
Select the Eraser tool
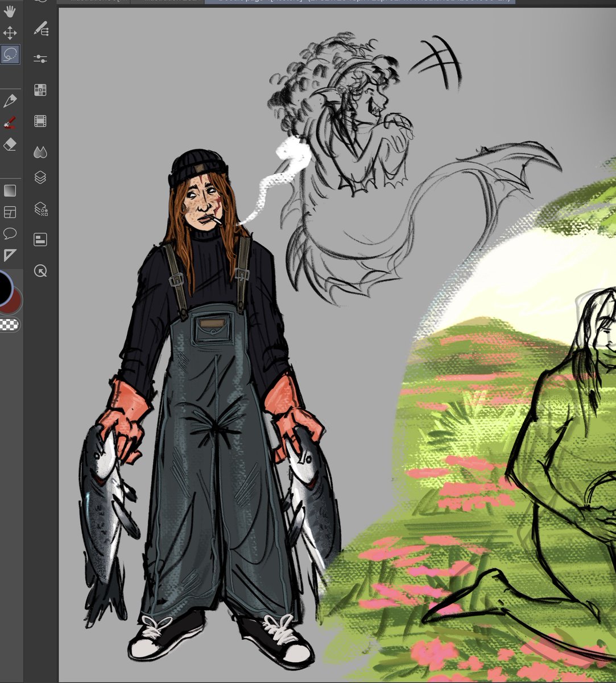(10, 145)
